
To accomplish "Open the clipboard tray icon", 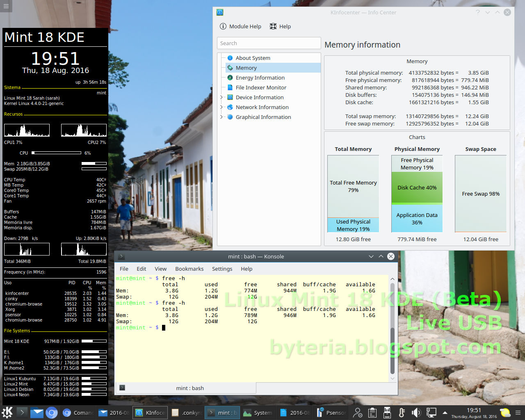I will point(372,413).
